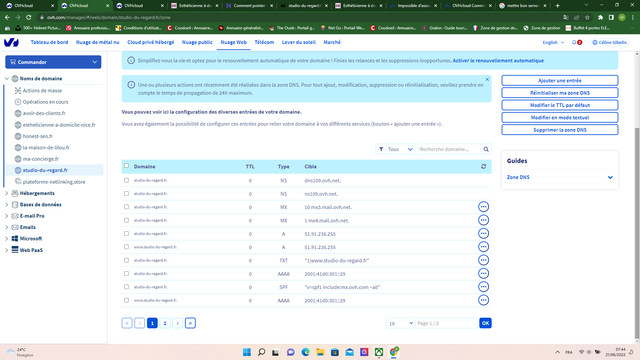
Task: Check the studio-du-regard.fr AAAA row checkbox
Action: [x=127, y=273]
